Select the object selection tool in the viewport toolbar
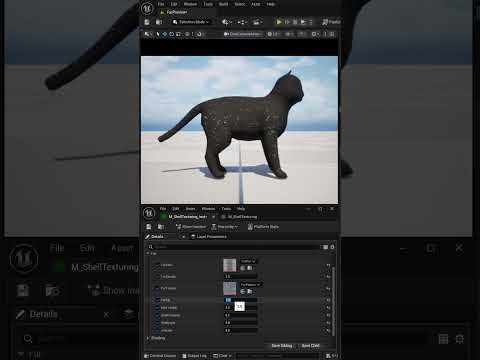 tap(158, 34)
